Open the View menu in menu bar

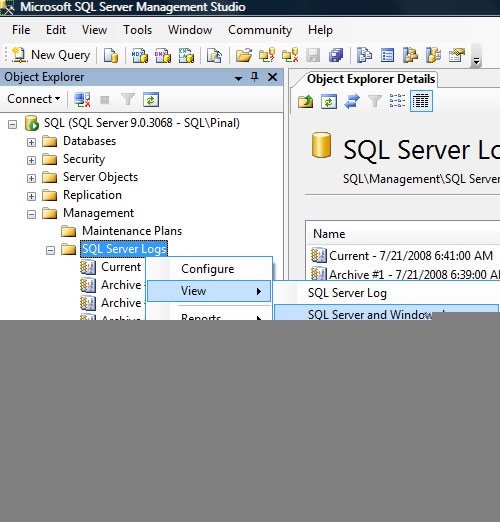(94, 30)
